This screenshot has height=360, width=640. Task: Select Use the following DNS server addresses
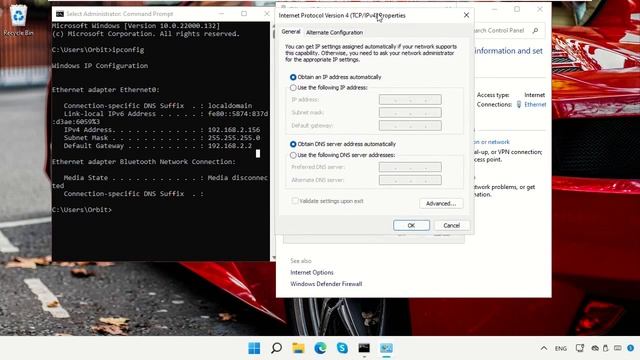[x=293, y=155]
